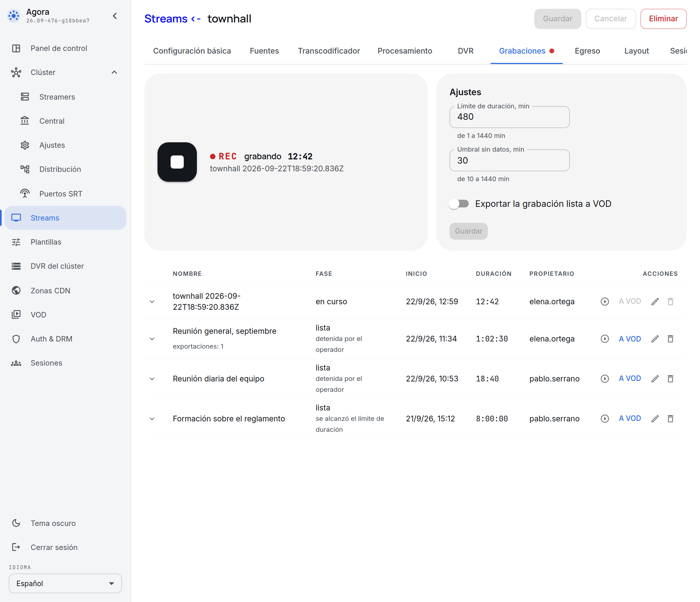Viewport: 700px width, 602px height.
Task: Open the Streamers section
Action: pos(66,97)
